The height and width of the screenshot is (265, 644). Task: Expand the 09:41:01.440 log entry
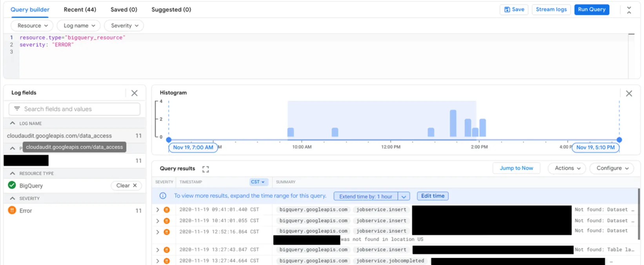point(158,210)
